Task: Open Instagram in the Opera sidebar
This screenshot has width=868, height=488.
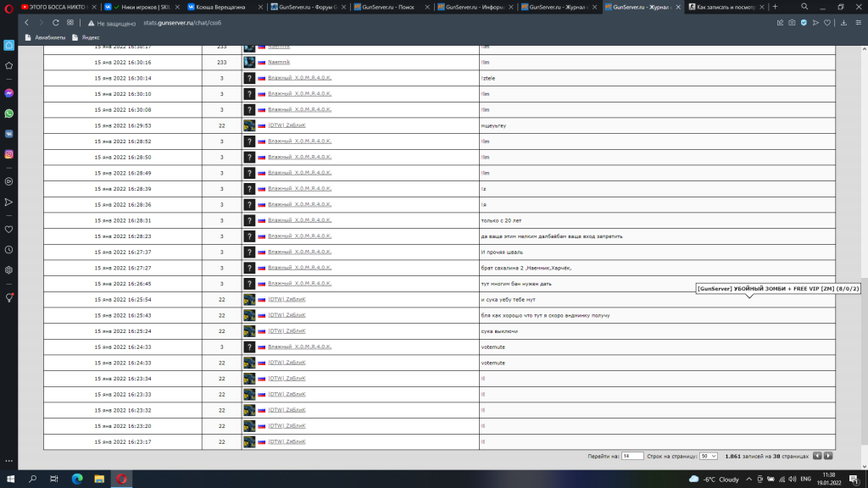Action: point(8,154)
